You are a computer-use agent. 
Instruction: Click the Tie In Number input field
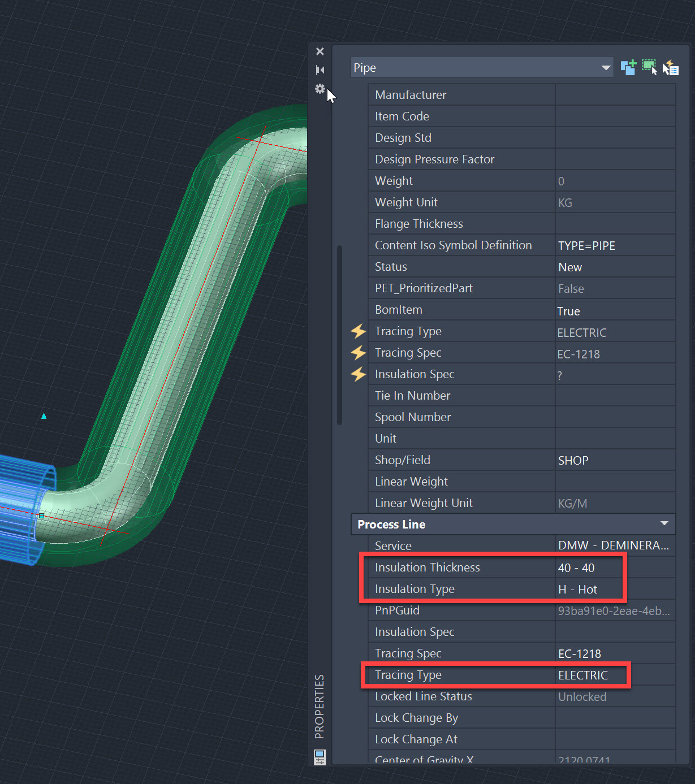[x=615, y=395]
